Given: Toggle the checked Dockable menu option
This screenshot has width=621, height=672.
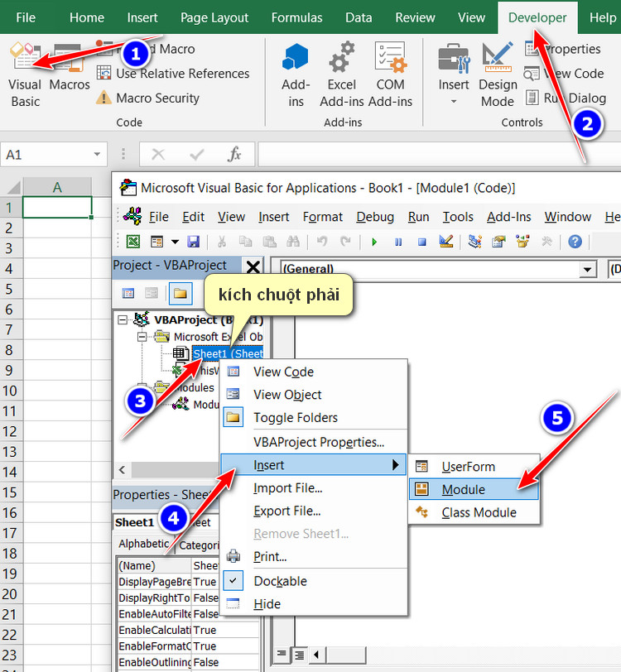Looking at the screenshot, I should 280,581.
